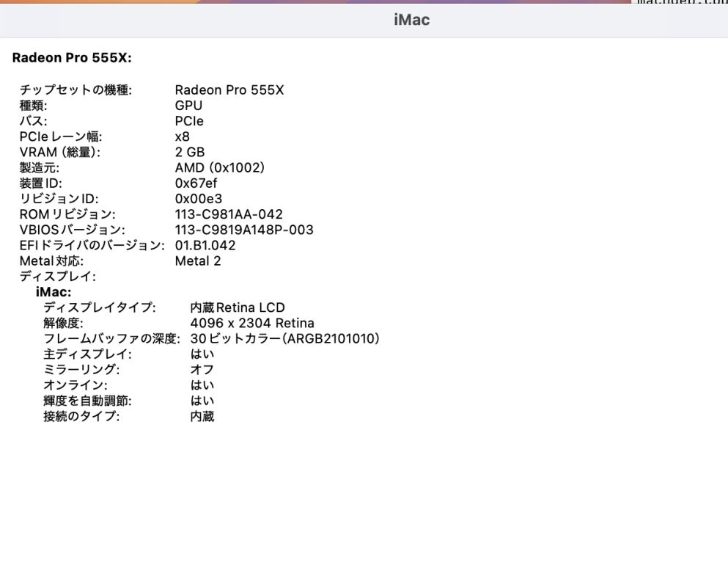This screenshot has height=587, width=728.
Task: Select the オフ mirroring value
Action: pyautogui.click(x=202, y=370)
